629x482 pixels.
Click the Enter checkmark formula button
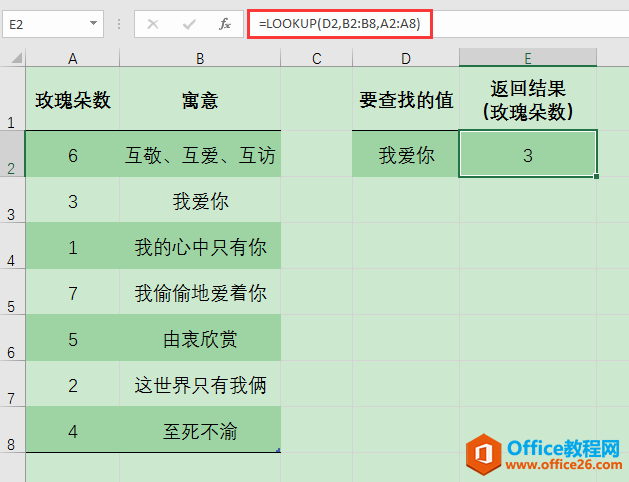(x=189, y=24)
